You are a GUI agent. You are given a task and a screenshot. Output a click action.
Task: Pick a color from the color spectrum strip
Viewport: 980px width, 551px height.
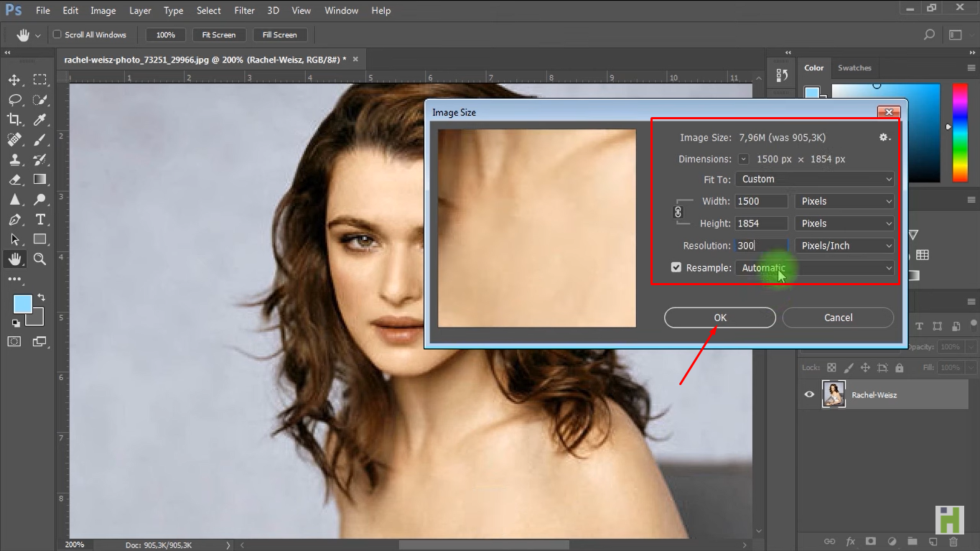959,133
